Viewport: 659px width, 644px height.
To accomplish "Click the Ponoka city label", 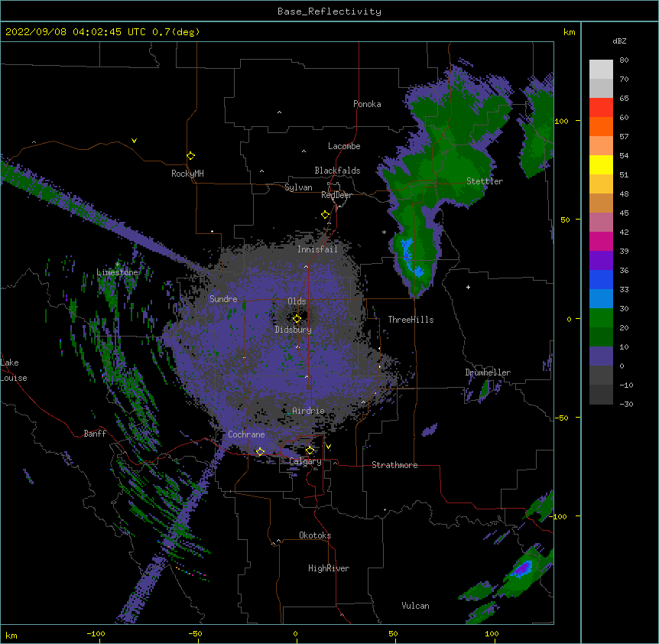I will [367, 104].
